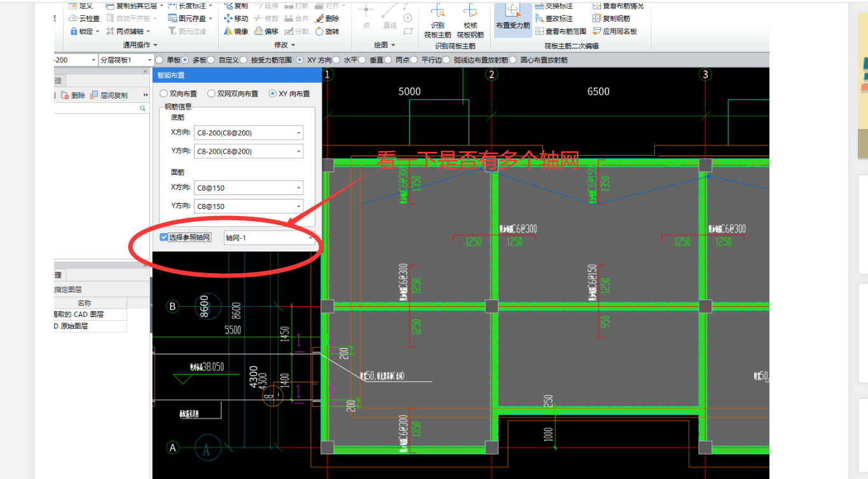Select the circle drawing tool icon

click(x=408, y=17)
